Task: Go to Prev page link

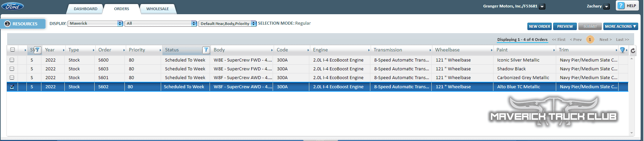Action: pyautogui.click(x=575, y=40)
